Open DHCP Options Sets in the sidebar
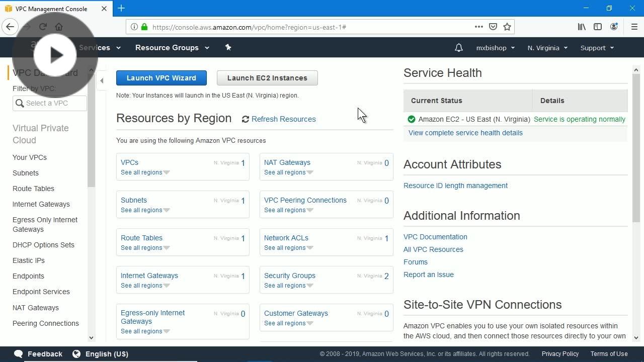The height and width of the screenshot is (362, 644). point(43,245)
